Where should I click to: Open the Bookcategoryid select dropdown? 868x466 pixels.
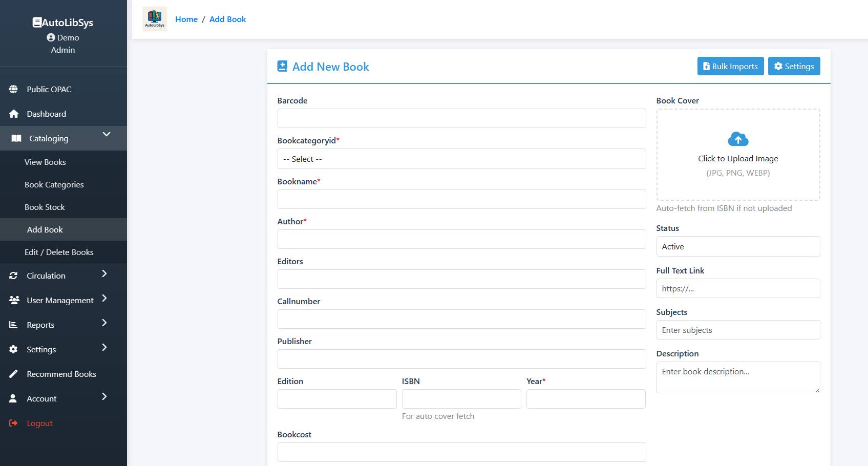pos(461,159)
